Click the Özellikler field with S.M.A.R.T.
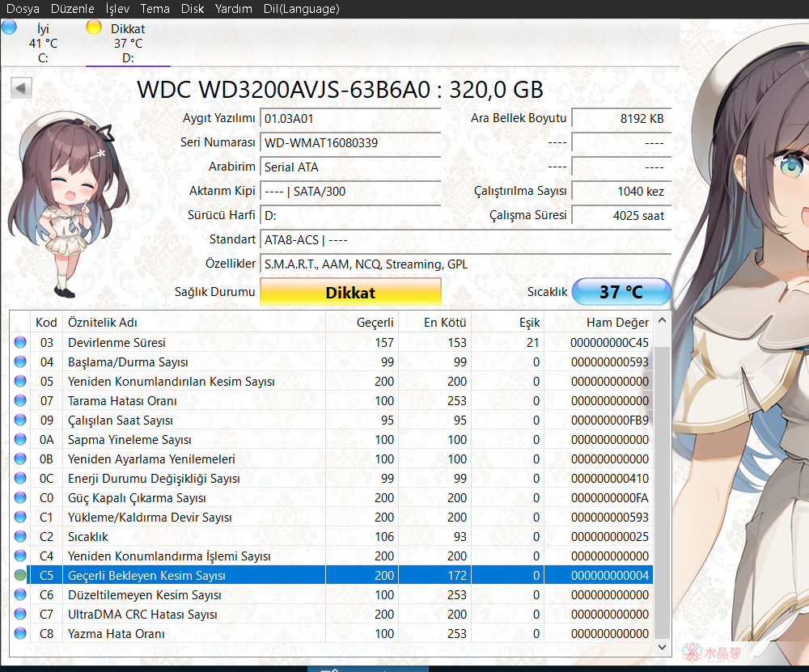This screenshot has width=809, height=672. pos(465,264)
